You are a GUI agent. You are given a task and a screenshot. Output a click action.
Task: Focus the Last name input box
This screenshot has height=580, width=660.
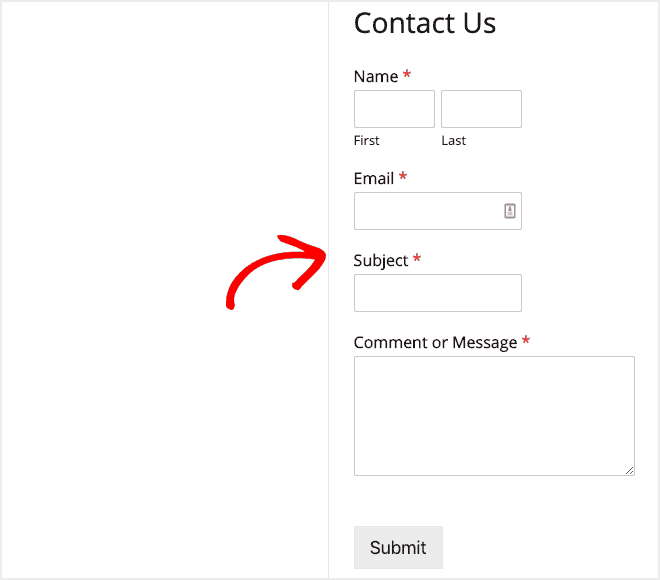point(481,109)
